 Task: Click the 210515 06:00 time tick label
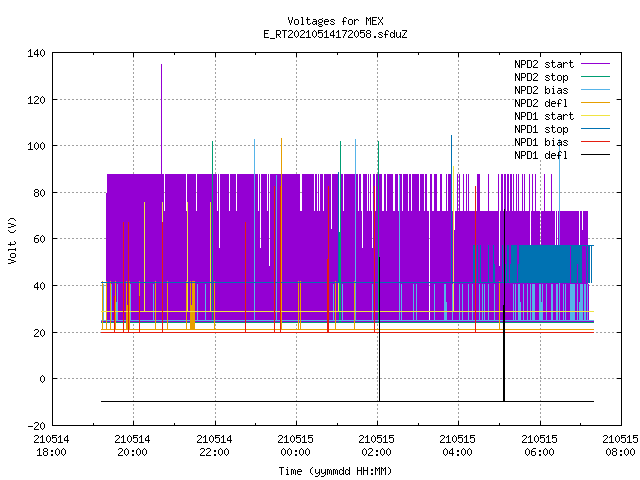tap(540, 446)
